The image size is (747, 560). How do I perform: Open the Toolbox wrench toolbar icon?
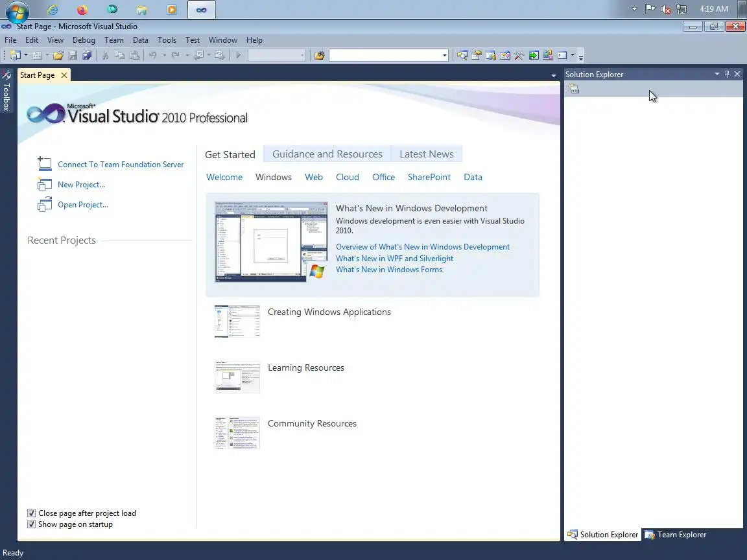point(519,55)
